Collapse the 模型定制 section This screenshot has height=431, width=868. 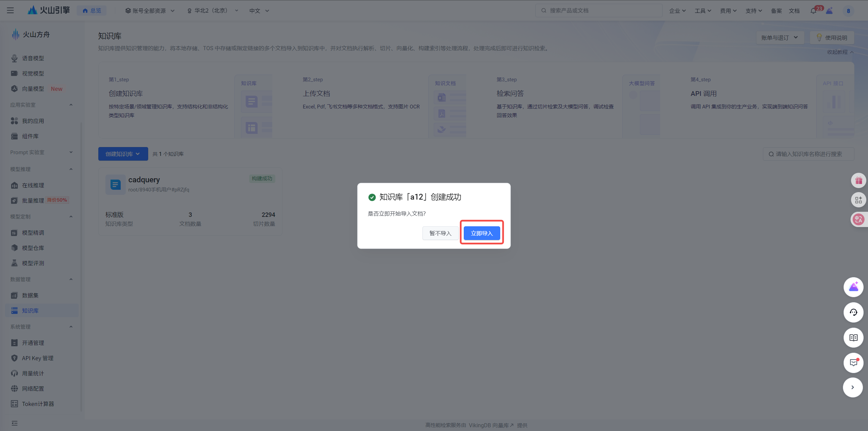tap(71, 217)
